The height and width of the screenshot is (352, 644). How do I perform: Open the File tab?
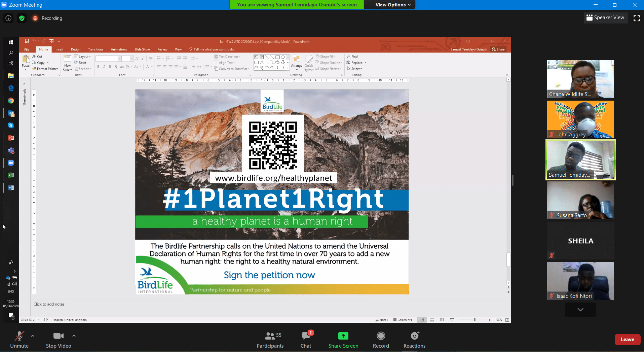tap(27, 49)
